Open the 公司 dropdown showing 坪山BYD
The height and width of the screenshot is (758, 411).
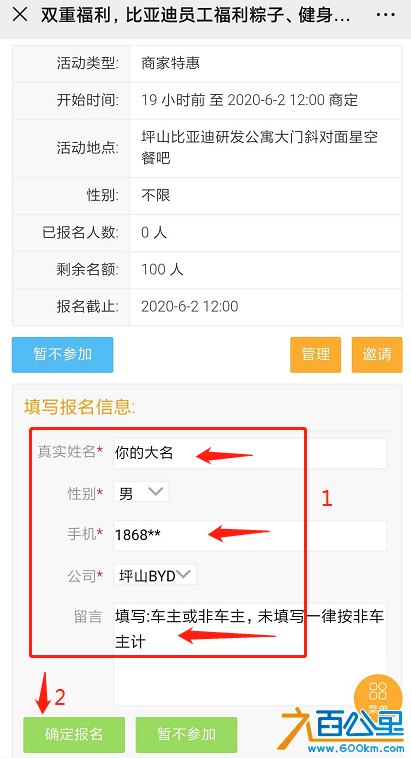click(155, 575)
